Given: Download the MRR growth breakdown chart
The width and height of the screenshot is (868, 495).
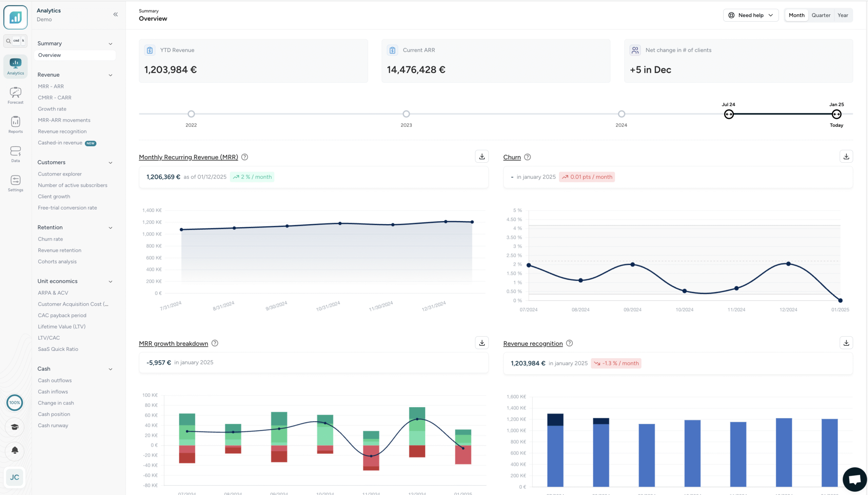Looking at the screenshot, I should (481, 343).
